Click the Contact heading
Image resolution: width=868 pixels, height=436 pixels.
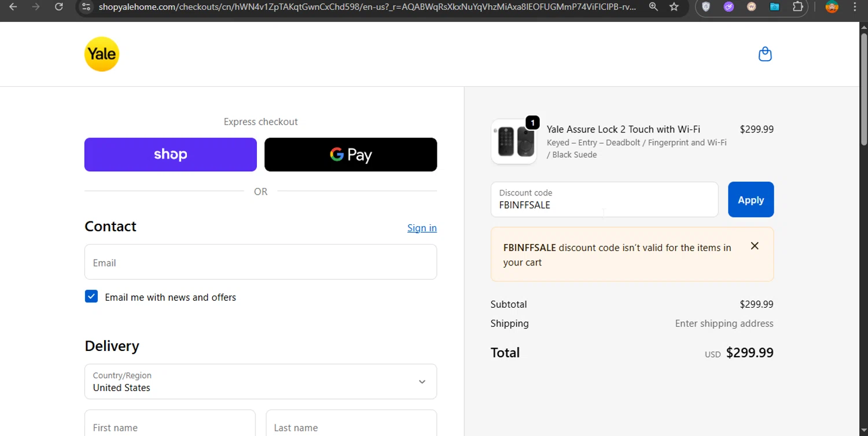pos(111,226)
